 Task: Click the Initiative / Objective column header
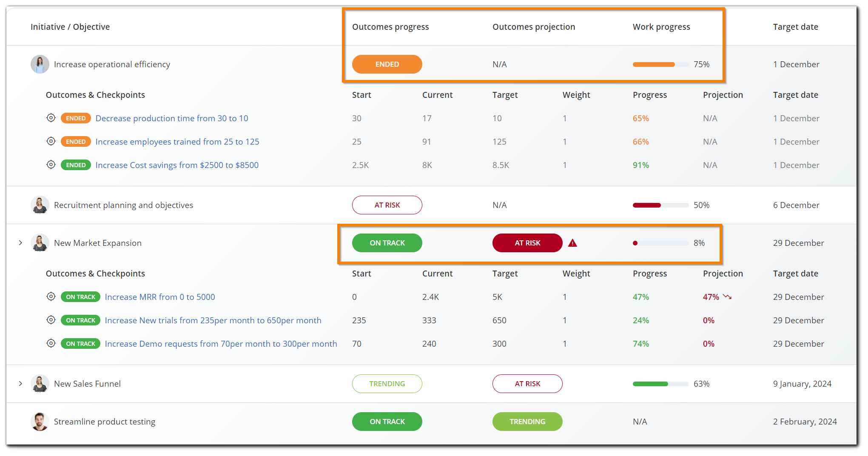(70, 26)
